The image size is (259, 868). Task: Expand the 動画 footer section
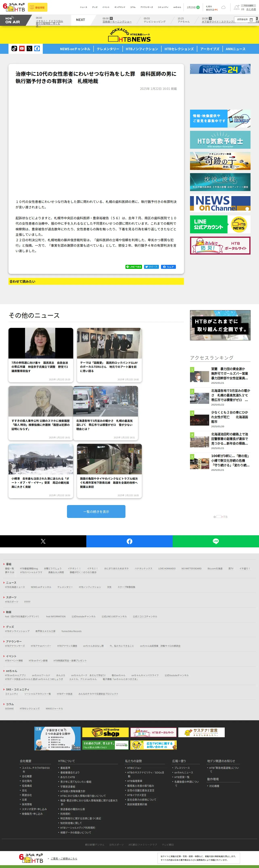tap(9, 612)
